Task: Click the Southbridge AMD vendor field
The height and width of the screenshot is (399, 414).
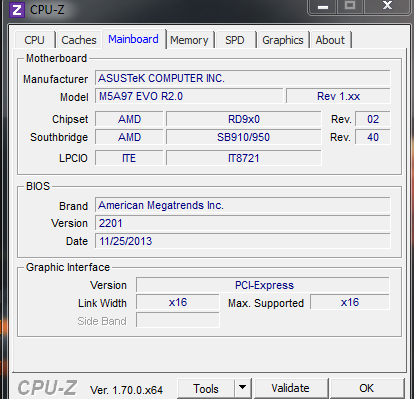Action: click(x=129, y=137)
